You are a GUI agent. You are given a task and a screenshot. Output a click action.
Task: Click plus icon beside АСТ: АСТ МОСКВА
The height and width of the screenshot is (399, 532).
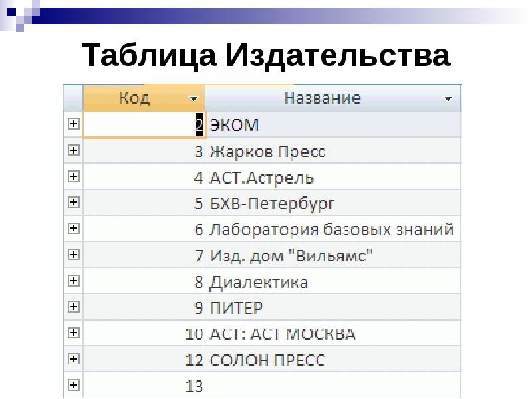click(x=73, y=333)
